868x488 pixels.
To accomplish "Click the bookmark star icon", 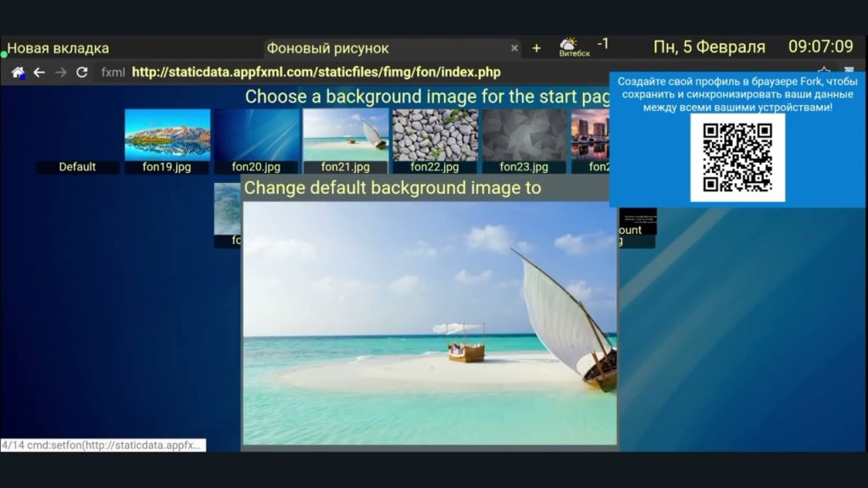I will tap(823, 71).
